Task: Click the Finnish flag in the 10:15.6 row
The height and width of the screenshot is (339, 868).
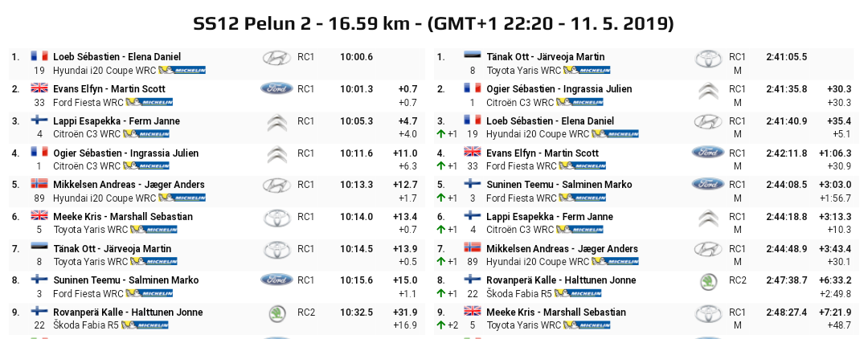Action: coord(39,280)
